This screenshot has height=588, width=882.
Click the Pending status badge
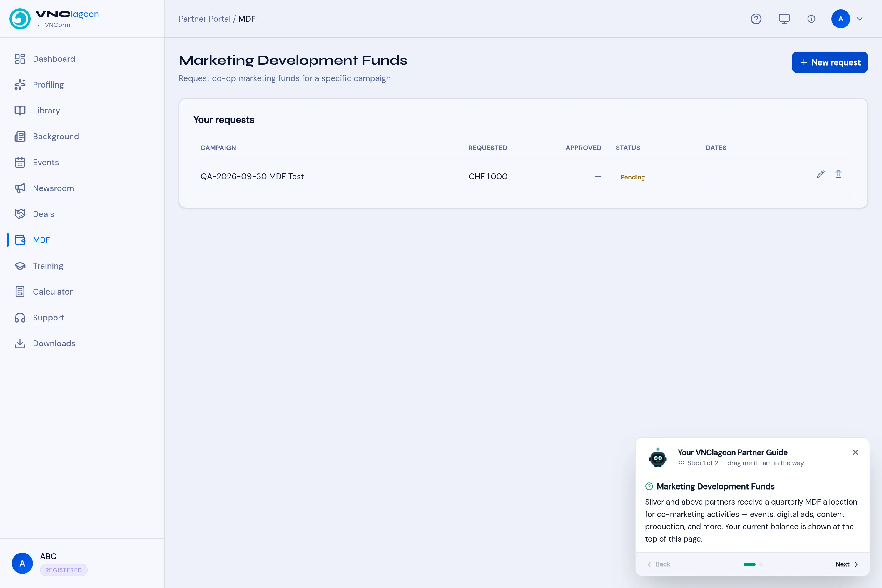(632, 177)
